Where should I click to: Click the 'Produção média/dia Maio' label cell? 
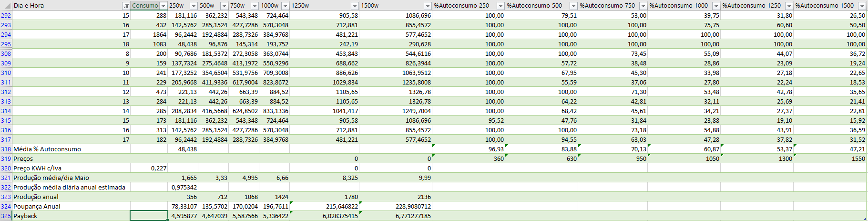point(71,178)
